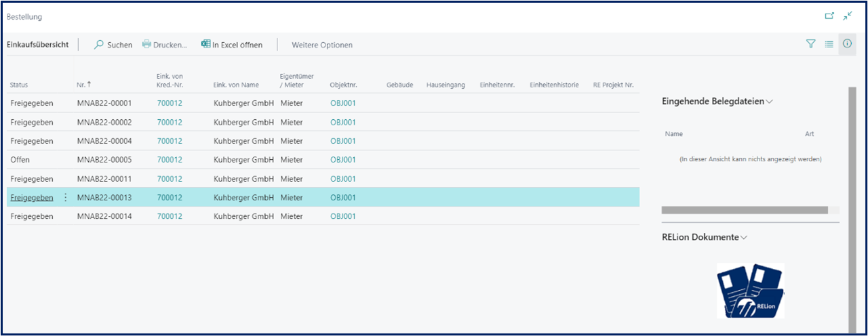
Task: Click the vertical scrollbar on the right
Action: 852,203
